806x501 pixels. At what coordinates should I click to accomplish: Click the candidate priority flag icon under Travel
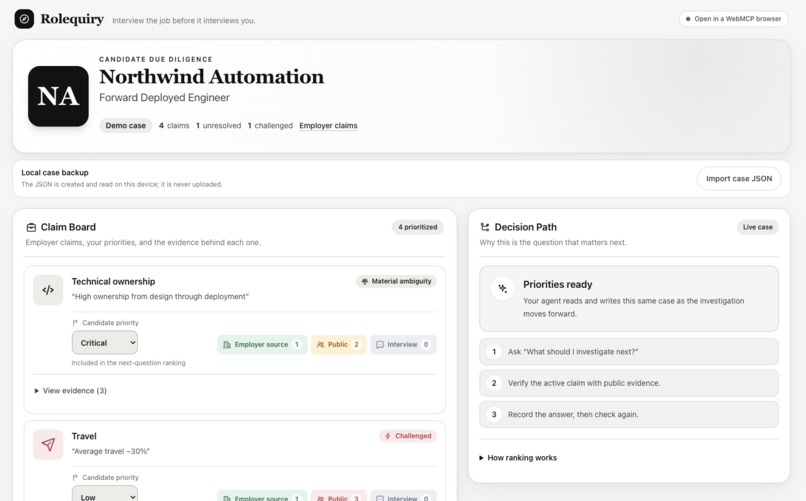pyautogui.click(x=75, y=477)
